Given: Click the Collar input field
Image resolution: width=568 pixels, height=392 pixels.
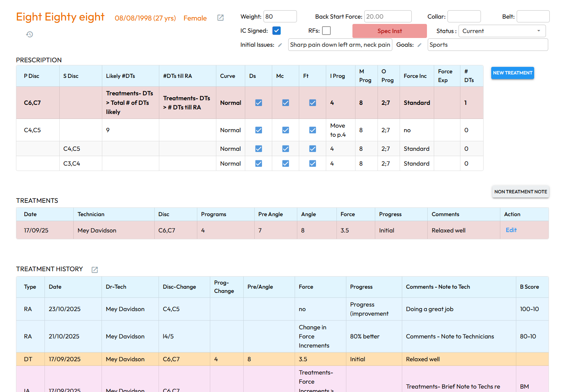Looking at the screenshot, I should (x=464, y=16).
